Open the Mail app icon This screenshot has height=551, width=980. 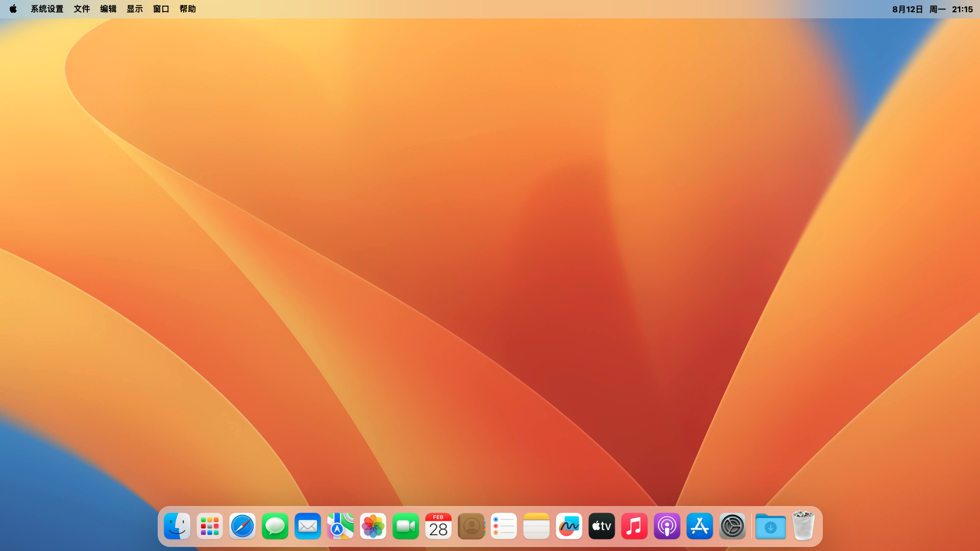[x=308, y=526]
